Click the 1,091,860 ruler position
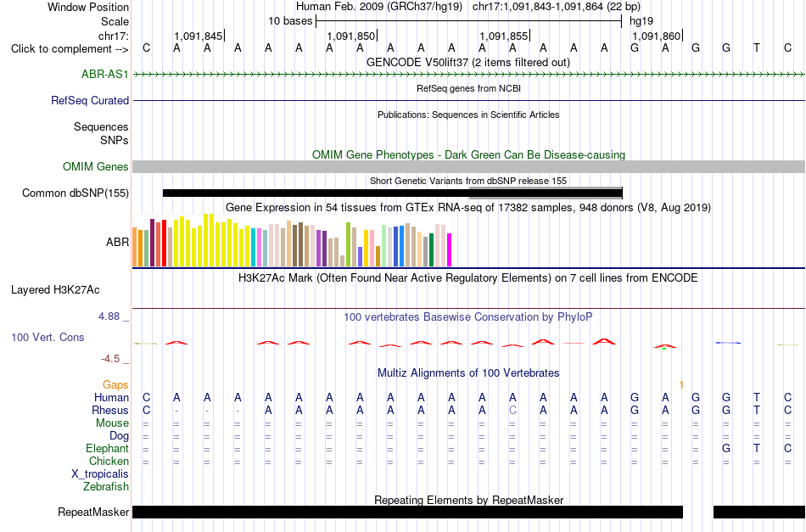806x532 pixels. [x=657, y=36]
